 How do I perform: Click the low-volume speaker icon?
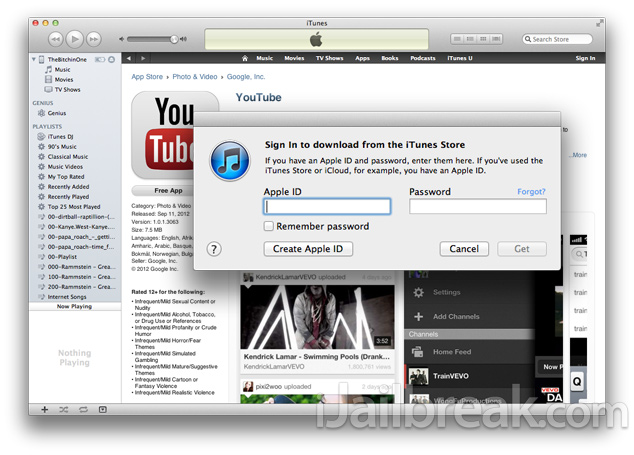point(121,39)
